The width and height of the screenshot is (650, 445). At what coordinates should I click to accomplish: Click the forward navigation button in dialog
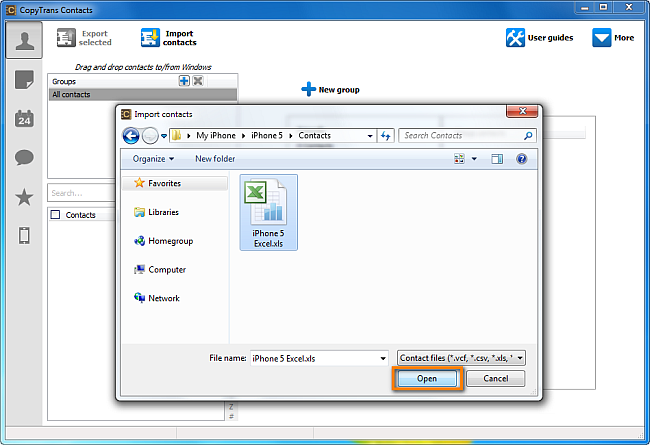click(150, 136)
